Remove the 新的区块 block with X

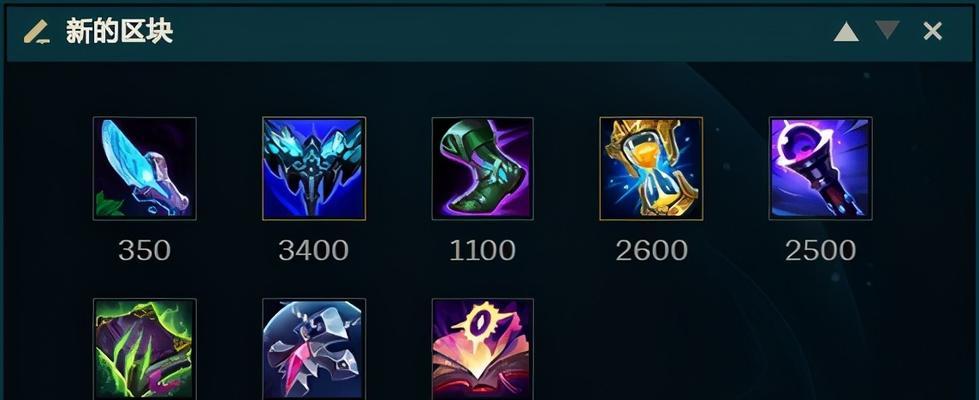pos(932,31)
